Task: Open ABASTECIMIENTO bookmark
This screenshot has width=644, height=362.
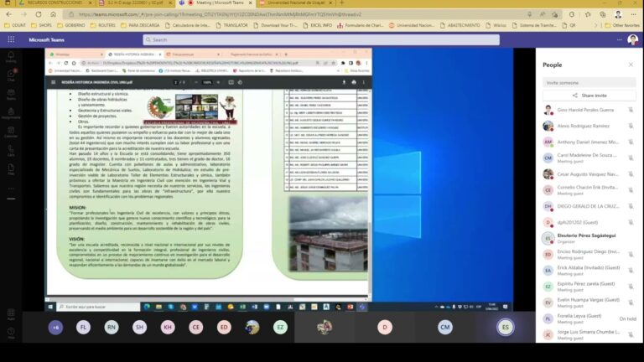Action: [x=460, y=25]
